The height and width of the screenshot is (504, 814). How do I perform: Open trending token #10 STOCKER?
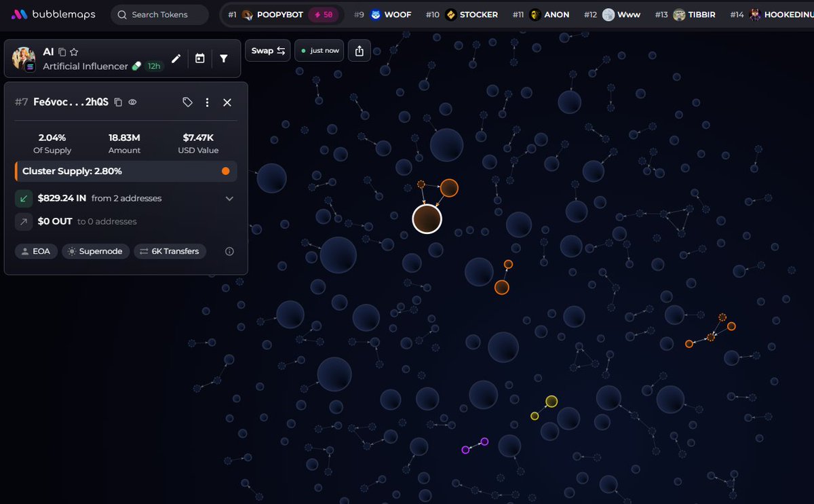462,14
